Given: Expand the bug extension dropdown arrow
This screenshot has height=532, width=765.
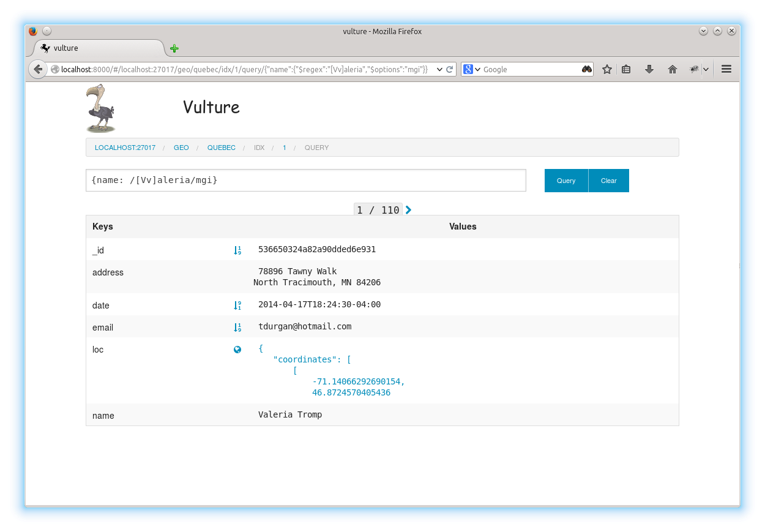Looking at the screenshot, I should [706, 69].
